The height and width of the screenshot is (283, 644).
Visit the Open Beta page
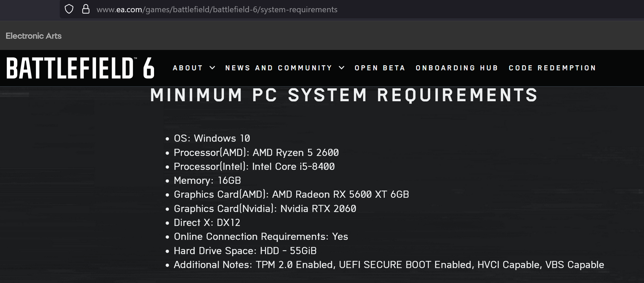380,68
